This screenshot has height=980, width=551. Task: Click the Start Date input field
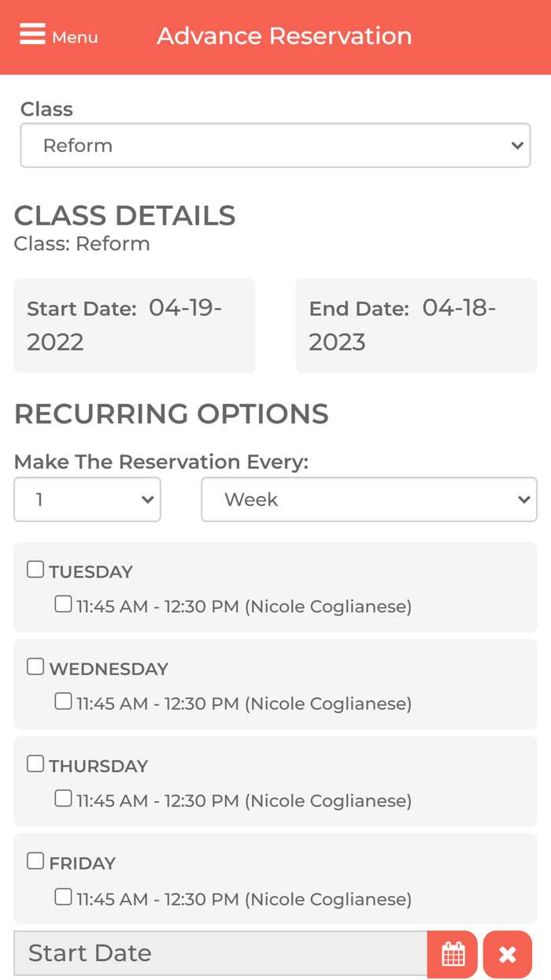[220, 953]
